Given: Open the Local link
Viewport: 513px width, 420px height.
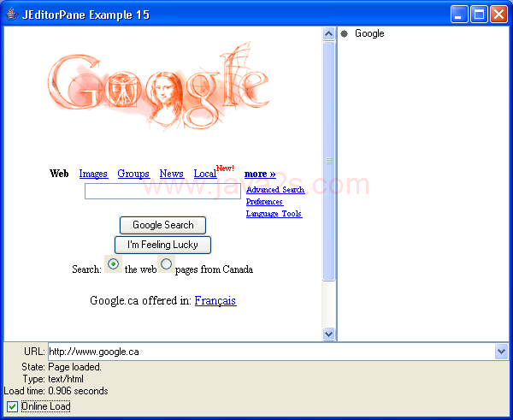Looking at the screenshot, I should (x=205, y=174).
